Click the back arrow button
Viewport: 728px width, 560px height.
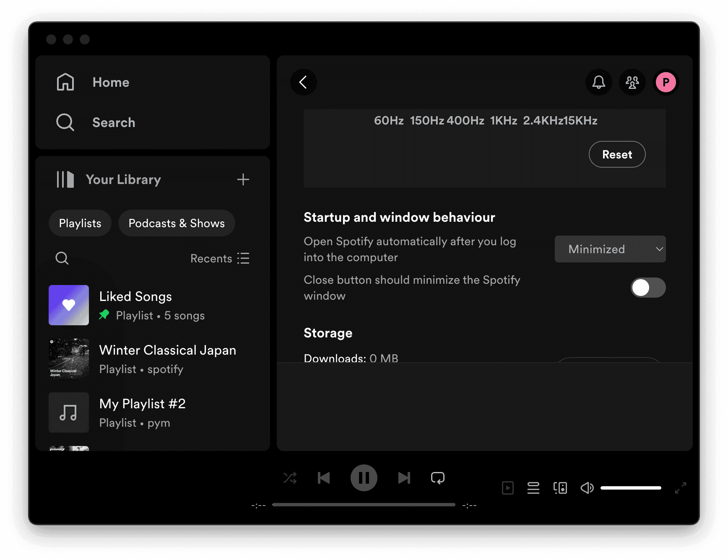pyautogui.click(x=303, y=82)
